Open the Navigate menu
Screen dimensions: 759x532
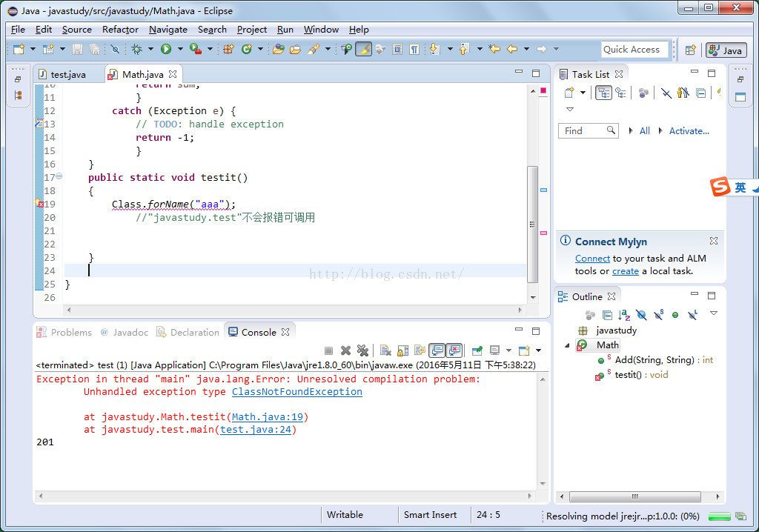168,30
